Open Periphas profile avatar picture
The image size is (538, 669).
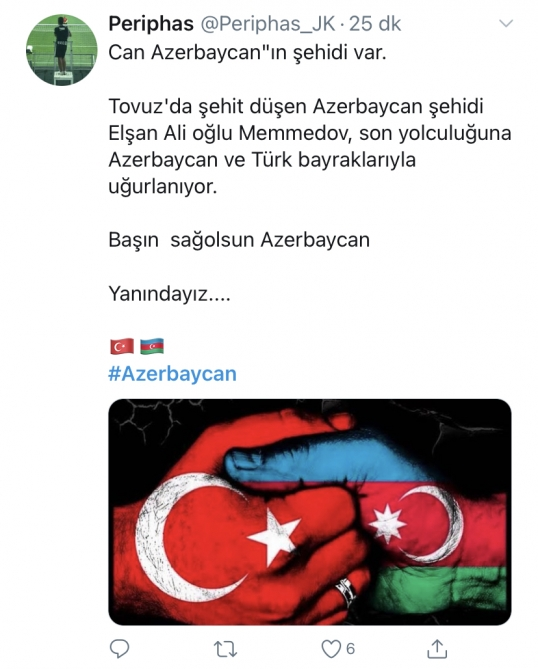62,50
